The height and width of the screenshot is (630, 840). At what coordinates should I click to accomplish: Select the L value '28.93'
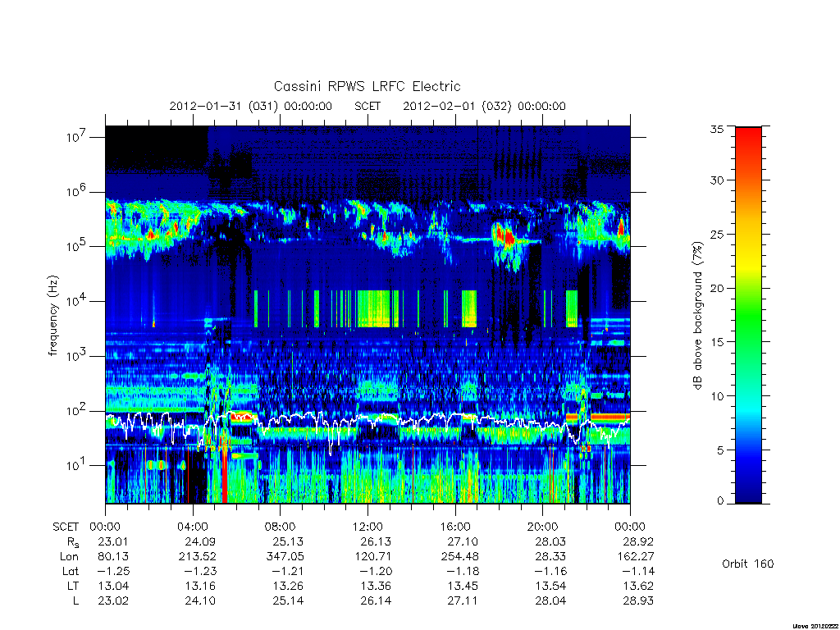coord(637,601)
